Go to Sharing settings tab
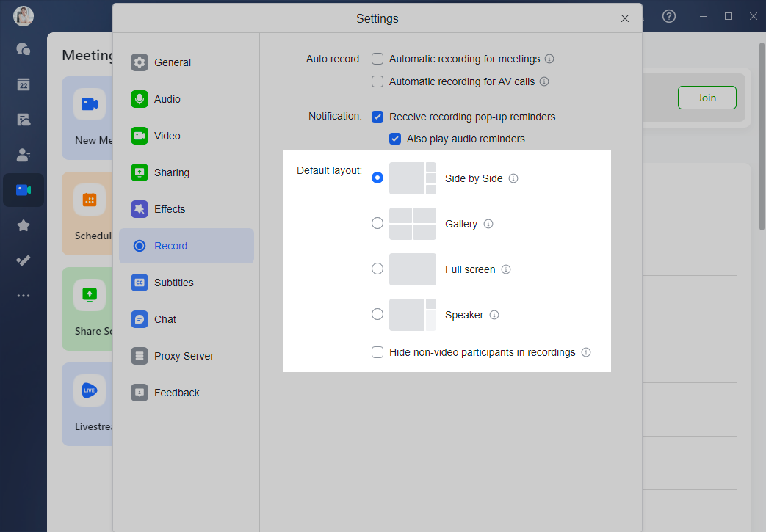 click(186, 172)
